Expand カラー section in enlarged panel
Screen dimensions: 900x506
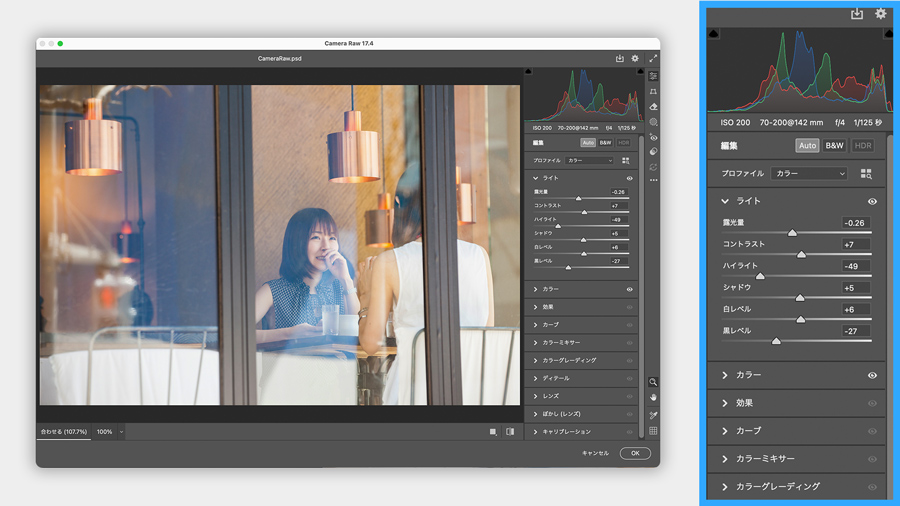725,375
